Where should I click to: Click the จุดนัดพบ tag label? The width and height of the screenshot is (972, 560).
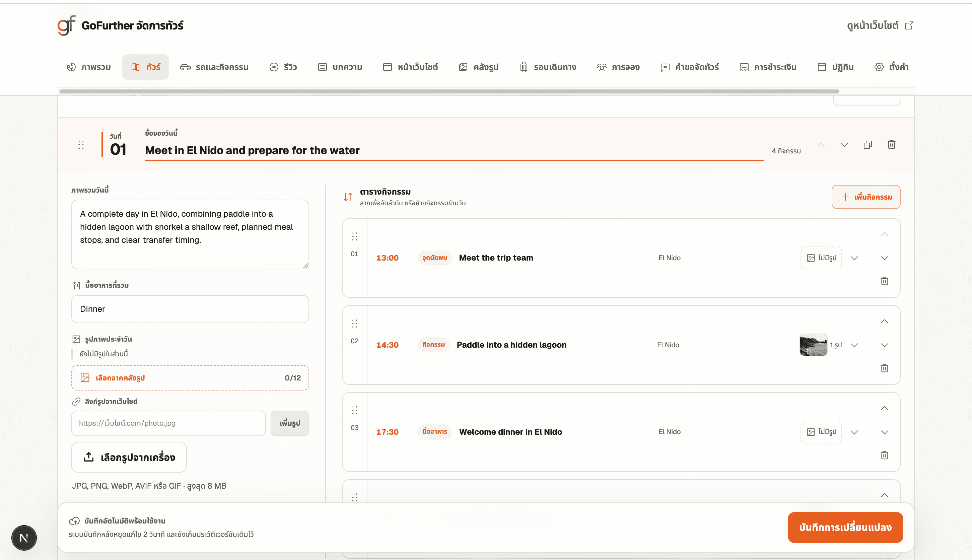(x=435, y=258)
